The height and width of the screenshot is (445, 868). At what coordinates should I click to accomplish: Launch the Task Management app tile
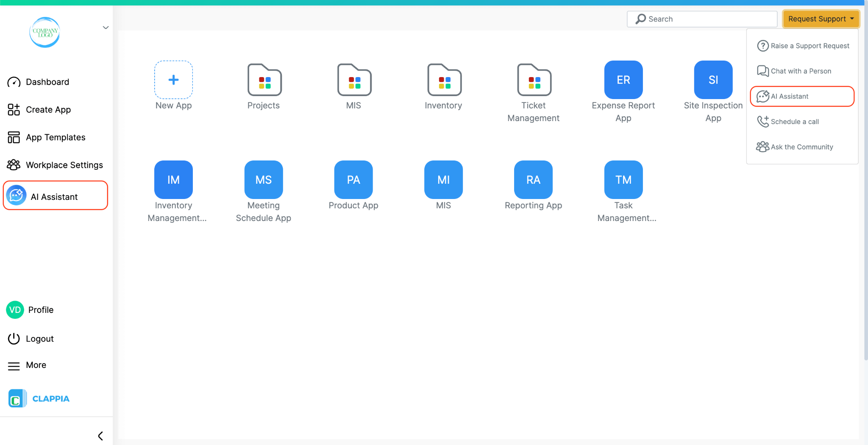click(x=623, y=180)
